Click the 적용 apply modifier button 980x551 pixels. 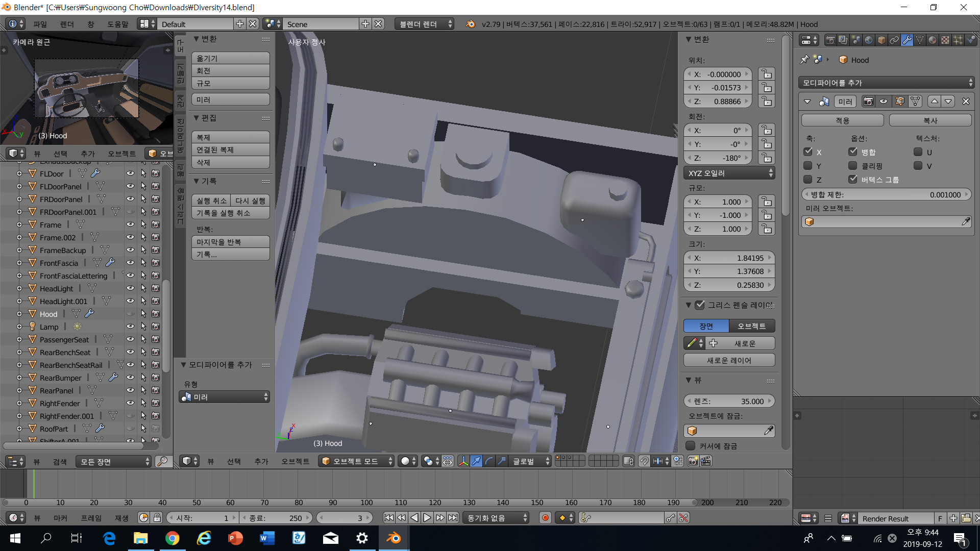tap(842, 120)
